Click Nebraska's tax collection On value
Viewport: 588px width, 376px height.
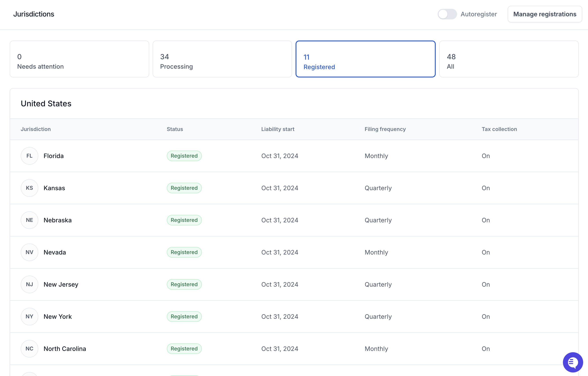coord(486,220)
